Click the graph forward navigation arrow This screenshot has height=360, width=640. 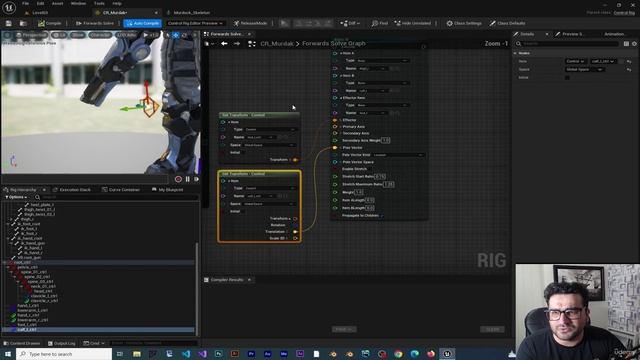click(x=237, y=43)
